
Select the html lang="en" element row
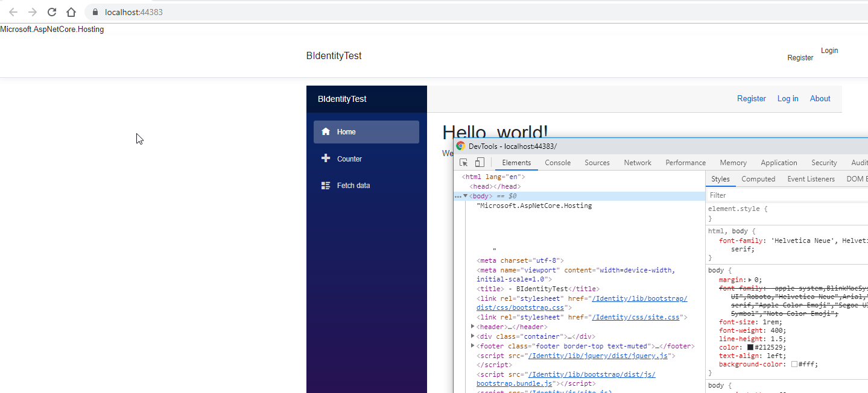494,177
